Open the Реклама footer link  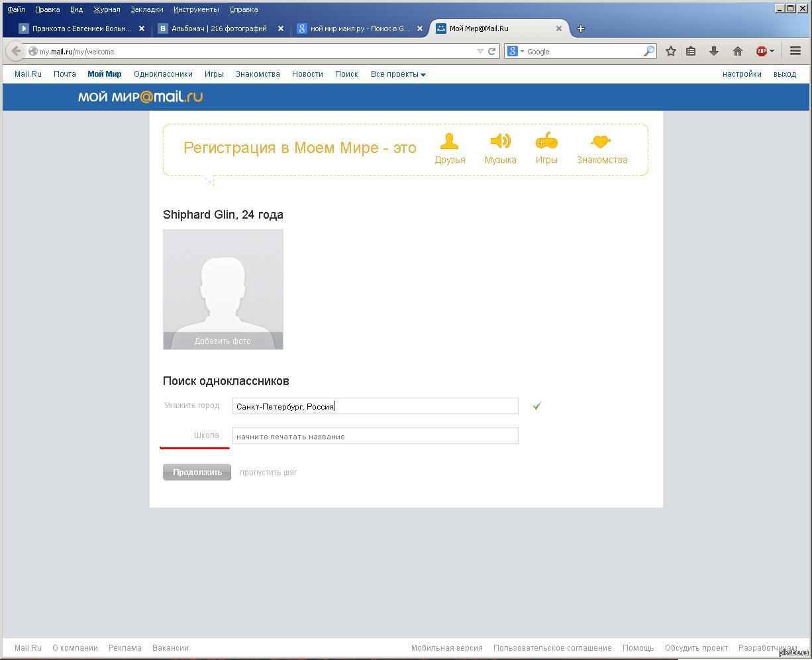point(125,648)
